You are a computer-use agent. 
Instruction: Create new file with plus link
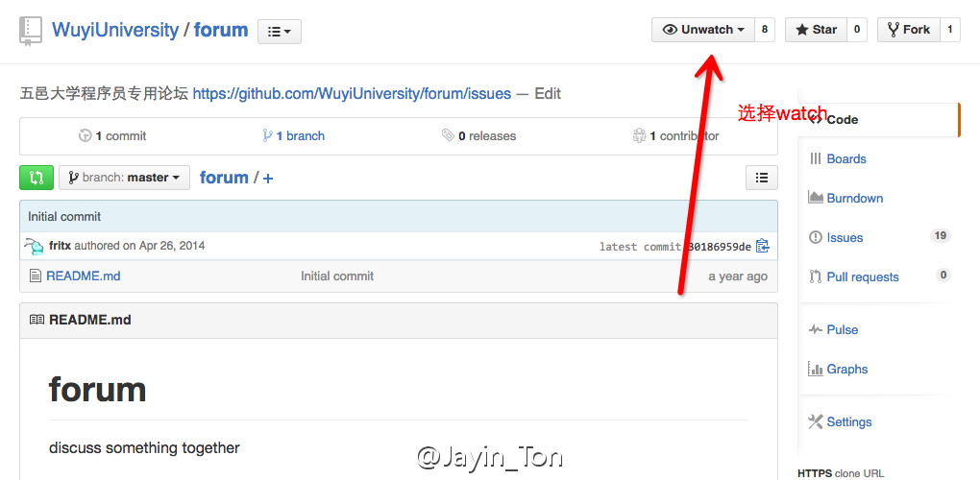pyautogui.click(x=268, y=178)
